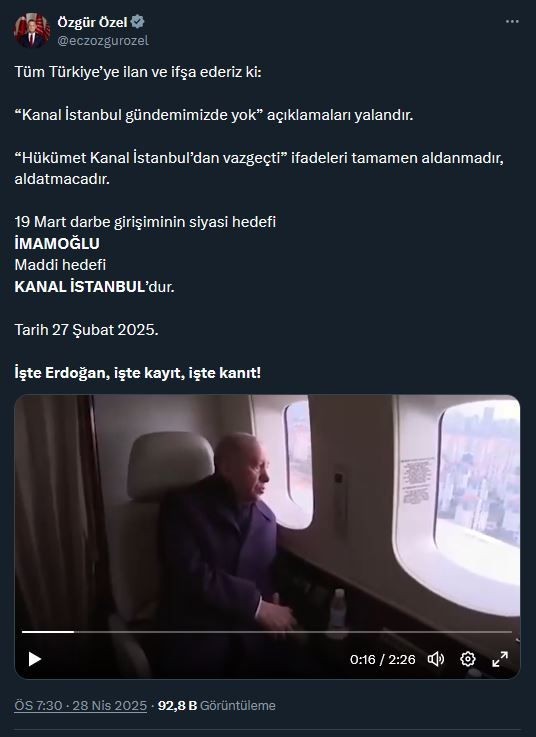Open the @eczozgurozel handle link

103,40
